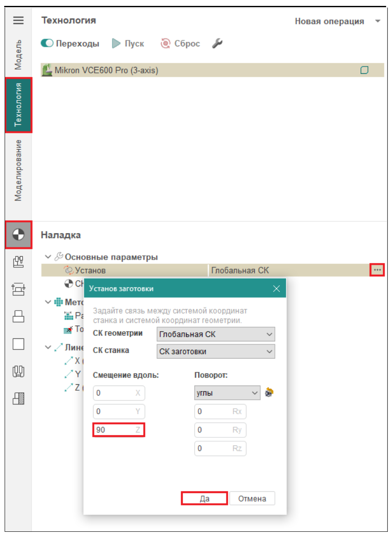
Task: Click the Z offset input field
Action: 115,430
